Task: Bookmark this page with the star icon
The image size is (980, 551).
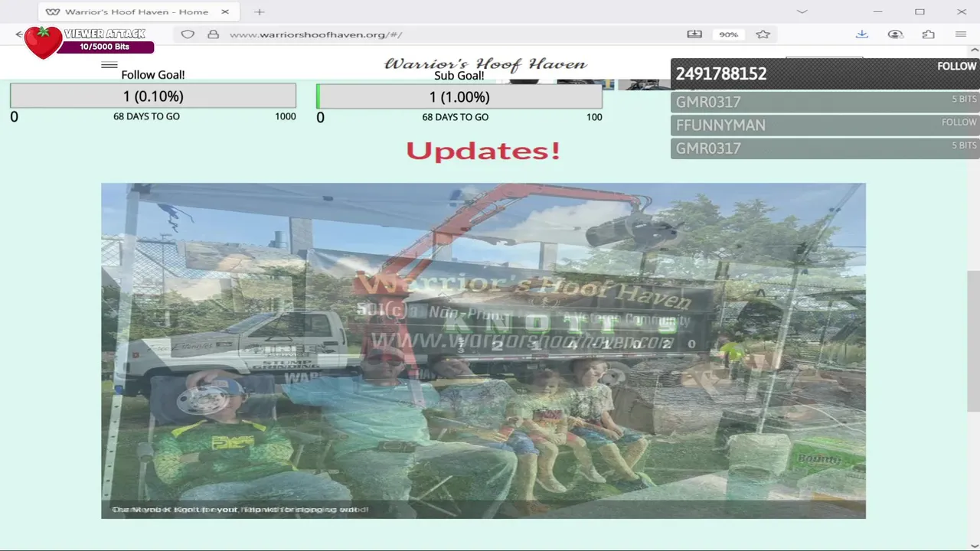Action: point(763,34)
